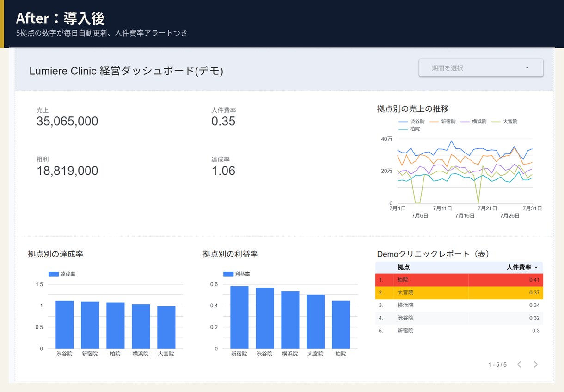Click 横浜院 bar in 利益率 chart
This screenshot has height=392, width=564.
pyautogui.click(x=290, y=320)
